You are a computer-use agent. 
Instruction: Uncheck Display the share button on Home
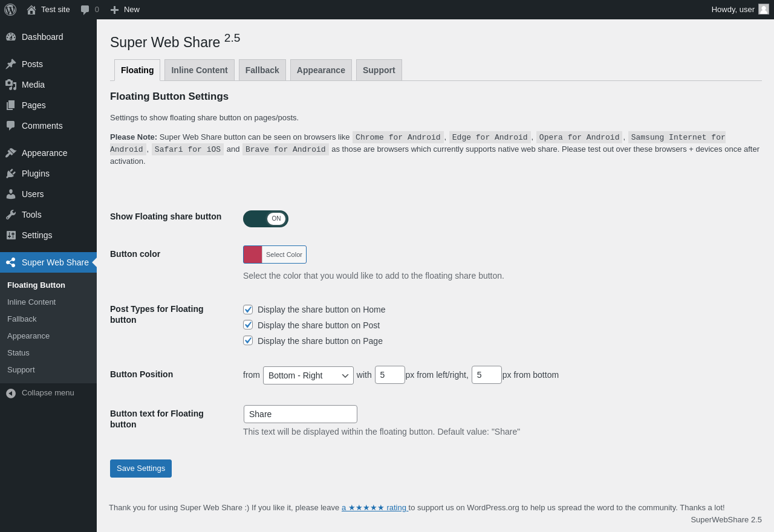(248, 310)
